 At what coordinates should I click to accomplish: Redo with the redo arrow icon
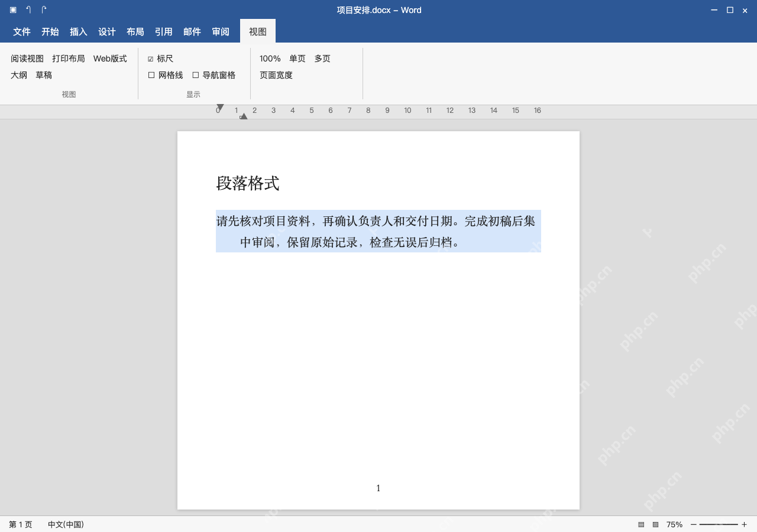[44, 10]
